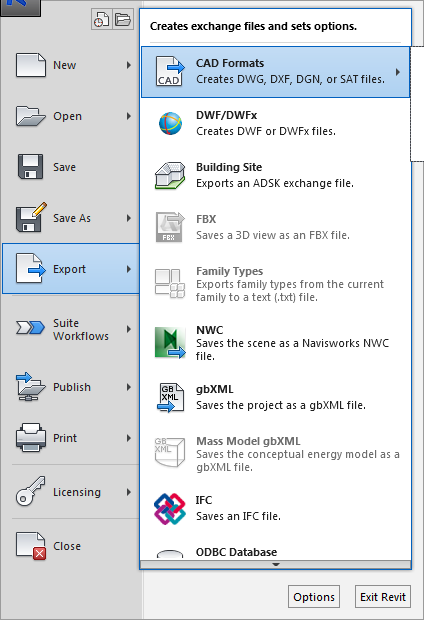Click the CAD Formats file icon
Image resolution: width=424 pixels, height=620 pixels.
(170, 71)
